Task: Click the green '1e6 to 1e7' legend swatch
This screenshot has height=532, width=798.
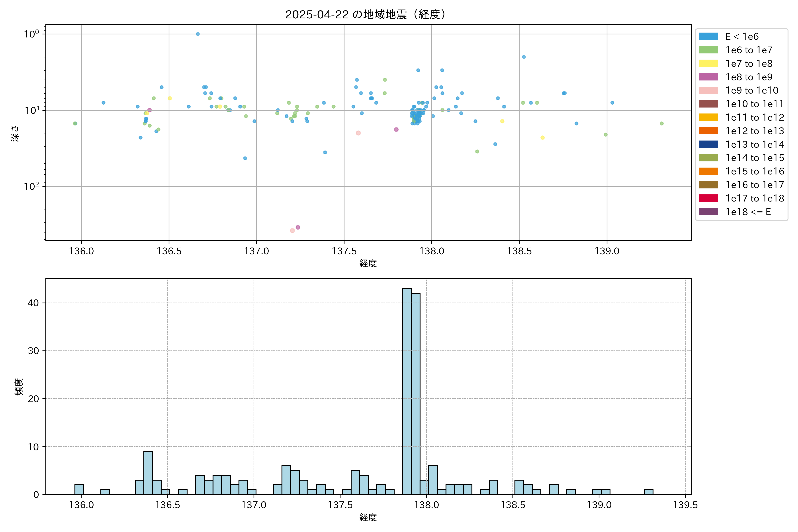Action: 708,50
